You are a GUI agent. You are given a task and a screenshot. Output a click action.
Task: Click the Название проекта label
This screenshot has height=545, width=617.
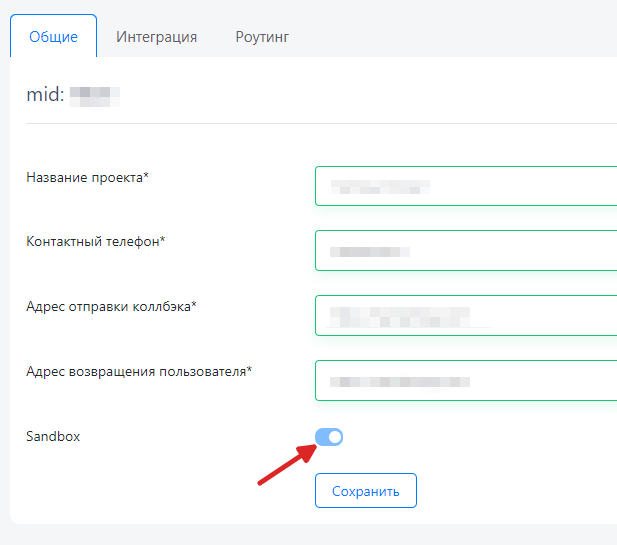point(87,178)
